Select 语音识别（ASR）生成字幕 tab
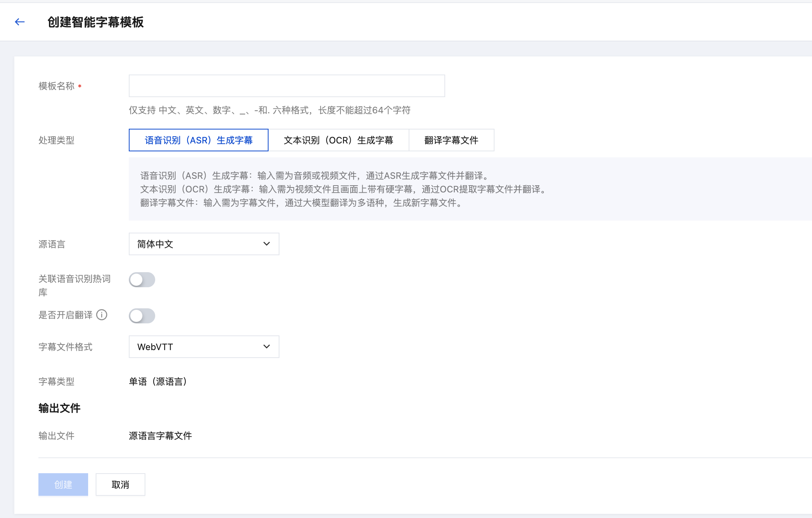Image resolution: width=812 pixels, height=518 pixels. tap(198, 140)
